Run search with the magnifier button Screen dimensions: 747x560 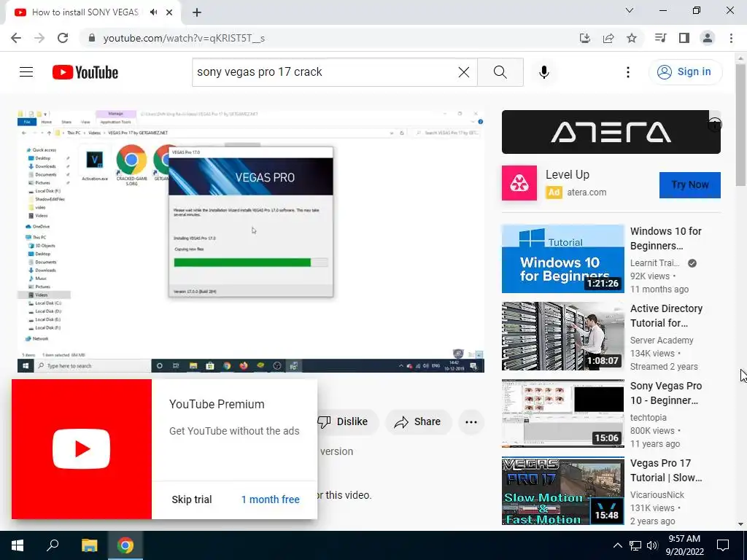point(500,72)
